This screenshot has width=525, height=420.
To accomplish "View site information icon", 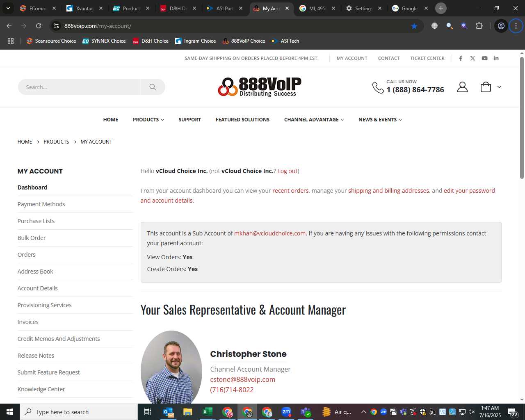I will pyautogui.click(x=56, y=26).
